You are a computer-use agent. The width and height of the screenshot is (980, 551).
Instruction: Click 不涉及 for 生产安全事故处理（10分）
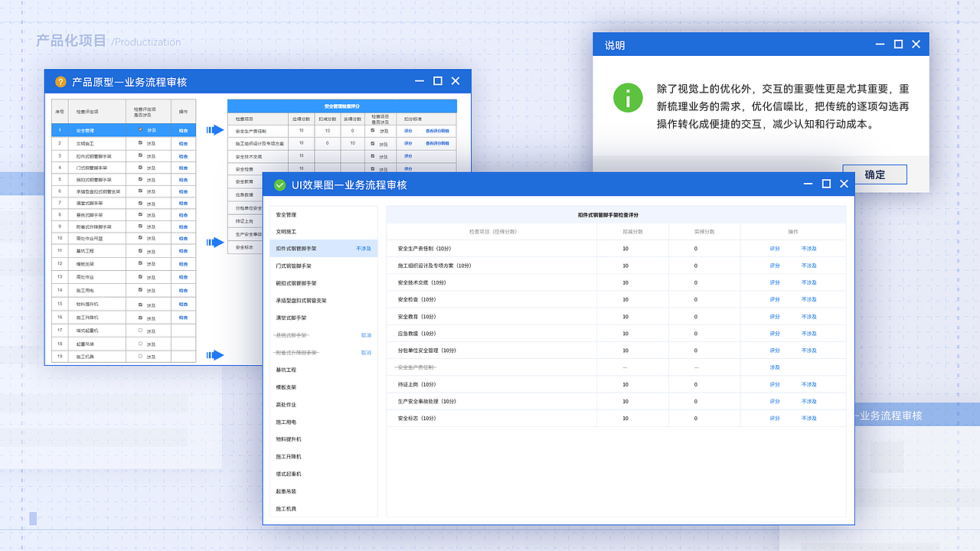809,401
